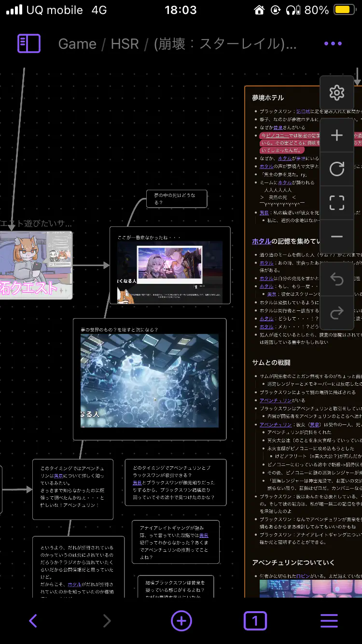The width and height of the screenshot is (362, 644).
Task: Reset canvas zoom level
Action: tap(336, 169)
